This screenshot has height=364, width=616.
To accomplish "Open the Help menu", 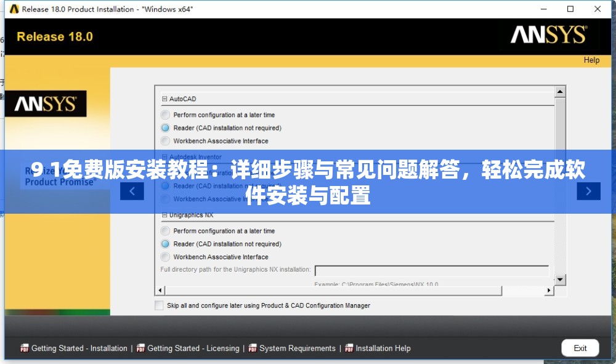I will point(591,60).
